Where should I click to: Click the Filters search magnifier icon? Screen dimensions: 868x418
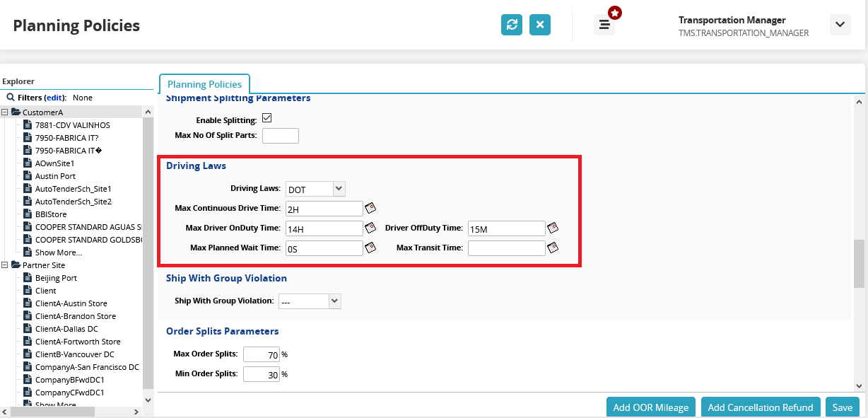pos(11,98)
